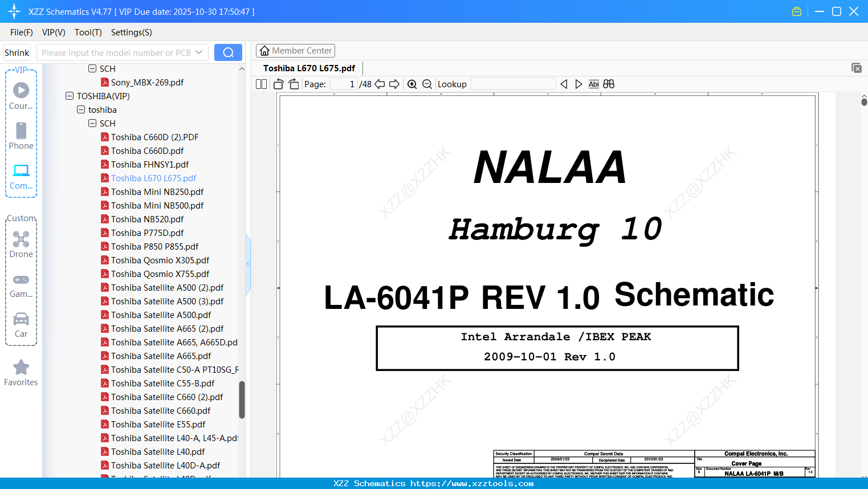Open the File(F) menu
The height and width of the screenshot is (489, 868).
pos(22,32)
